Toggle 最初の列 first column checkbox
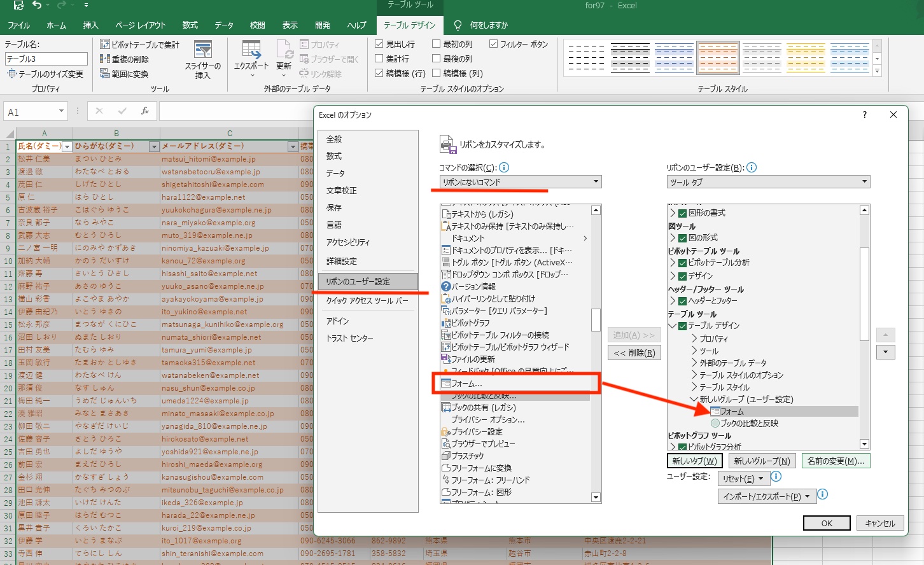This screenshot has width=924, height=565. coord(437,44)
